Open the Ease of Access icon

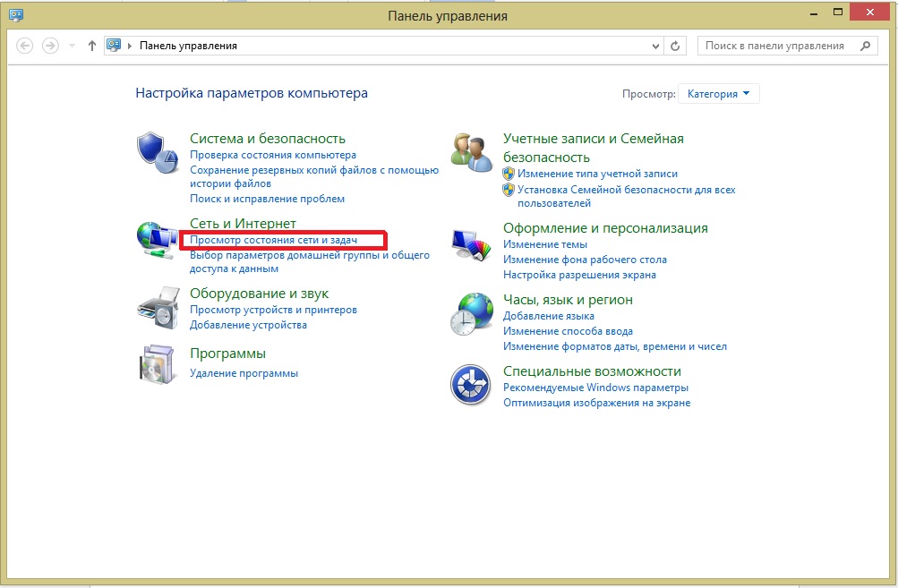pos(470,384)
